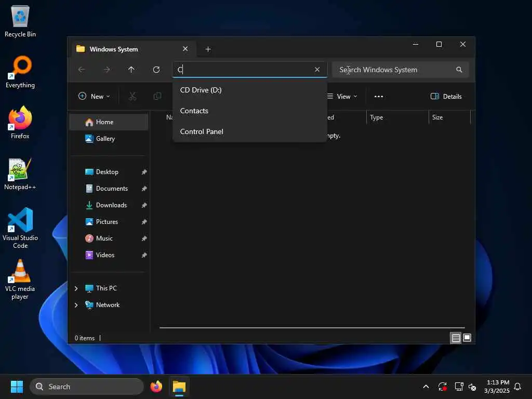
Task: Click the muted volume tray icon
Action: click(x=472, y=387)
